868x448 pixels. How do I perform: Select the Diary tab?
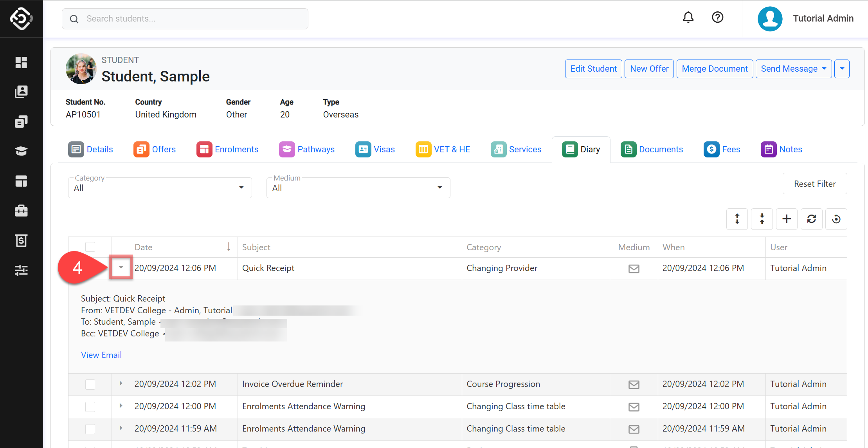(x=581, y=149)
